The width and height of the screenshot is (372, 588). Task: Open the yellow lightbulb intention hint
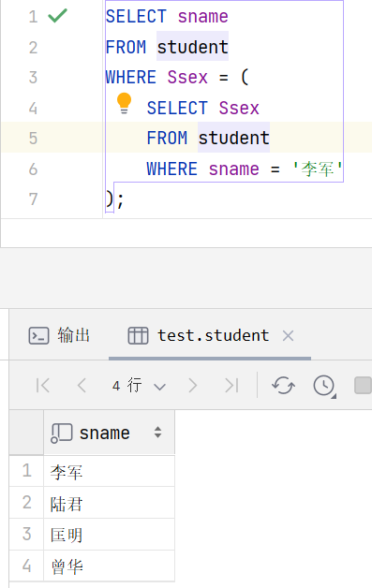tap(124, 104)
